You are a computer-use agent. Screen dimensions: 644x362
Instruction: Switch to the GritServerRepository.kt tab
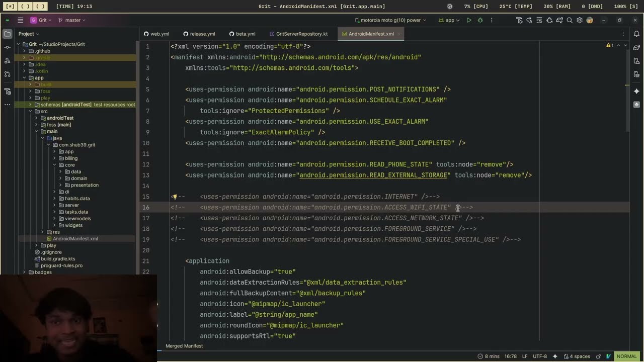[299, 34]
